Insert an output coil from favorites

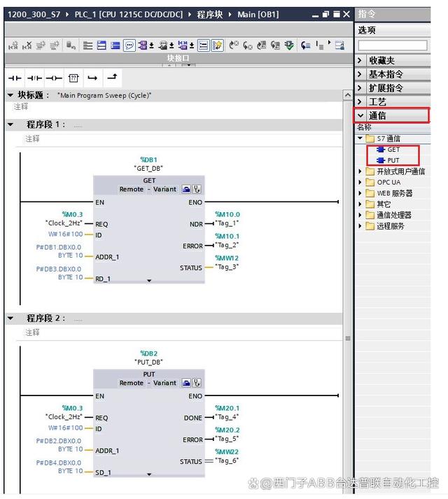[x=54, y=78]
